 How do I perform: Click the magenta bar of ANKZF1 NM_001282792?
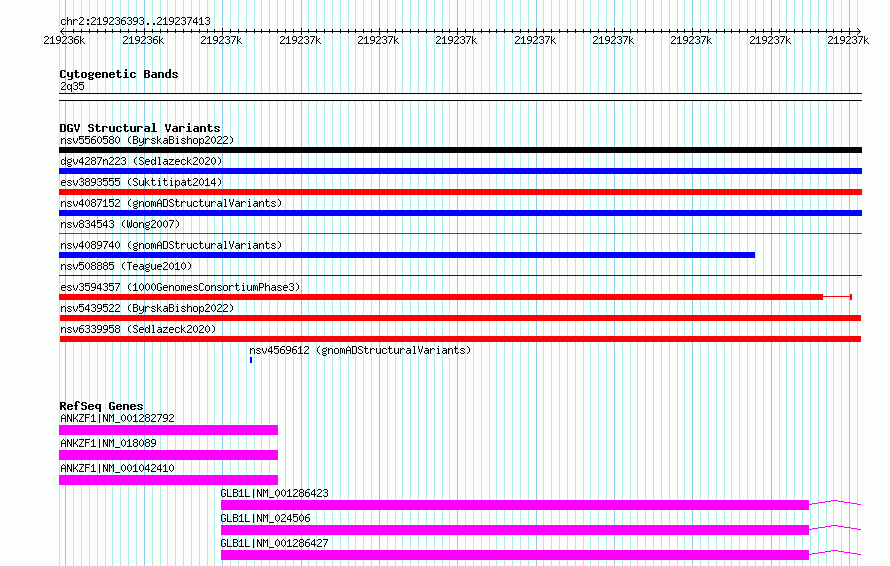tap(169, 430)
